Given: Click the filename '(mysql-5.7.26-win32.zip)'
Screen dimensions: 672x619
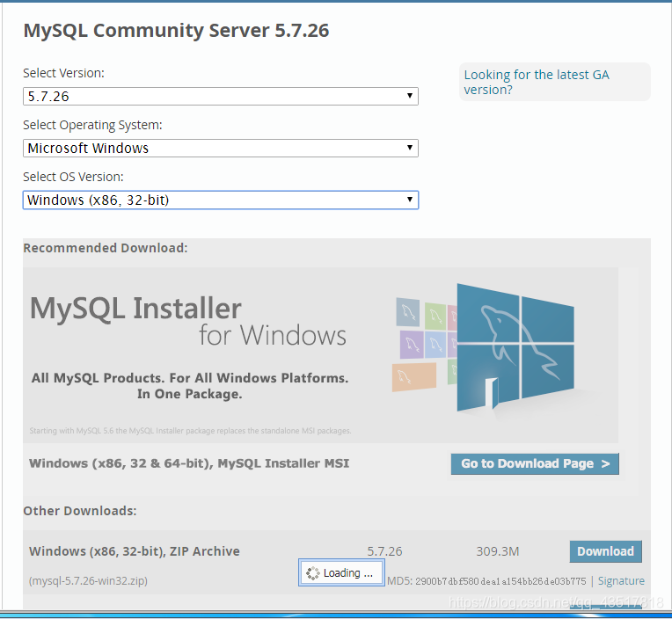Looking at the screenshot, I should coord(88,581).
